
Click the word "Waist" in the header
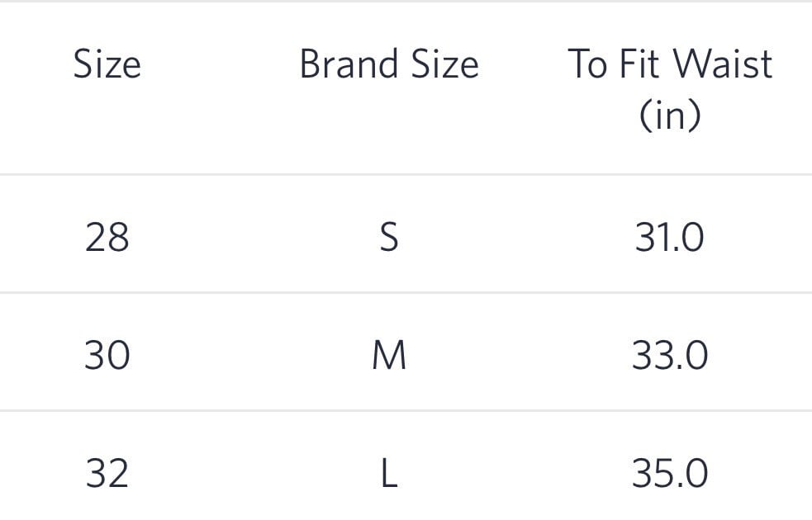click(724, 64)
